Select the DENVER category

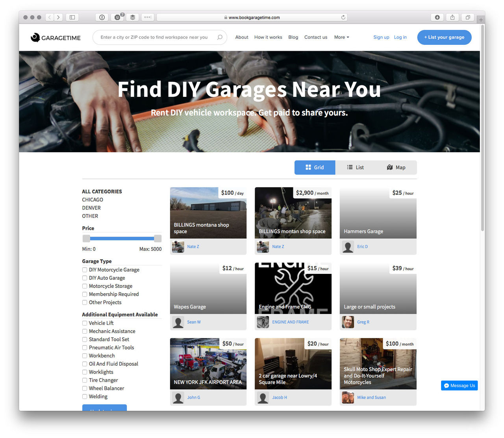[91, 208]
